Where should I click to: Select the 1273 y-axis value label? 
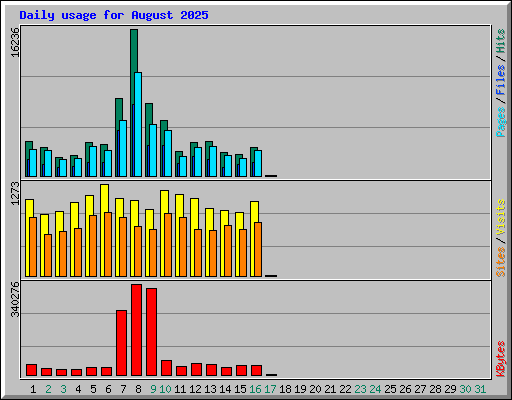point(15,193)
